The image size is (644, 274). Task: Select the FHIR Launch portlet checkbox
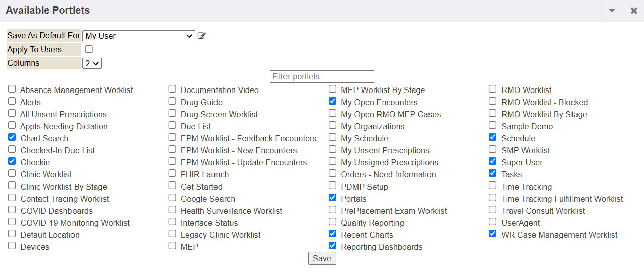point(172,173)
